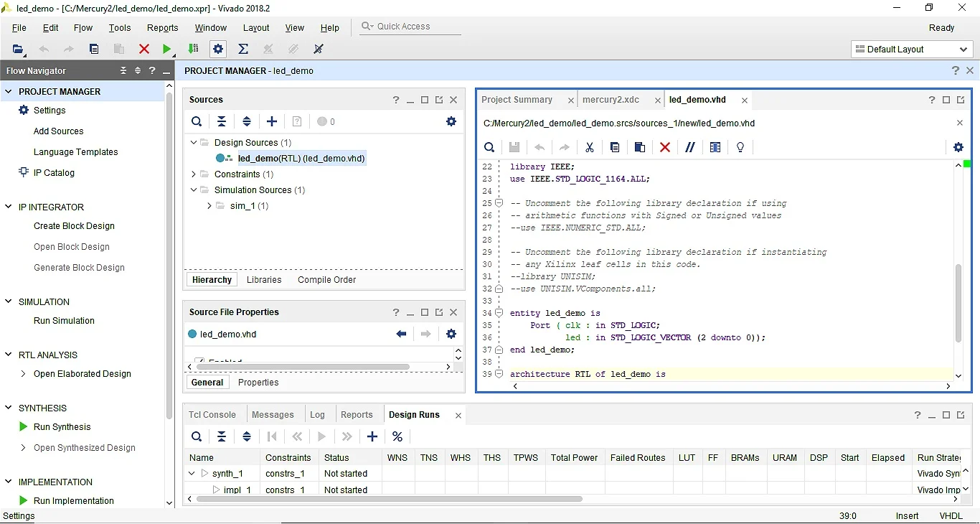The width and height of the screenshot is (980, 524).
Task: Close the led_demo.vhd tab
Action: 745,100
